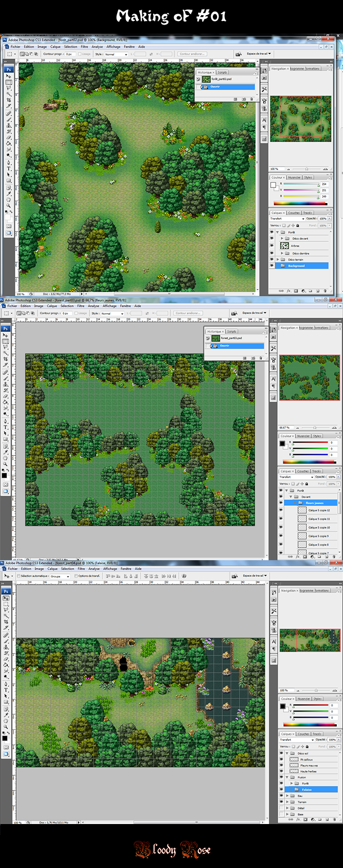Click forest_part03.psd snapshot in Historique panel
This screenshot has width=343, height=868.
234,338
